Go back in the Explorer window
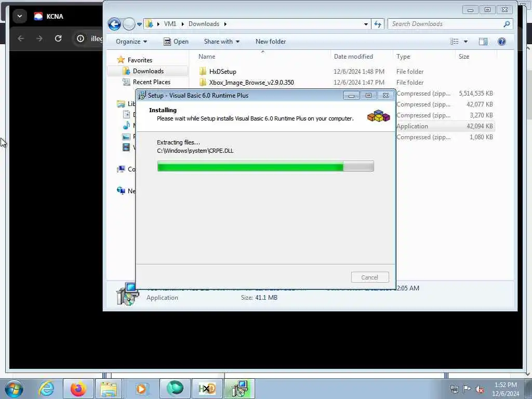The image size is (532, 399). click(x=114, y=24)
